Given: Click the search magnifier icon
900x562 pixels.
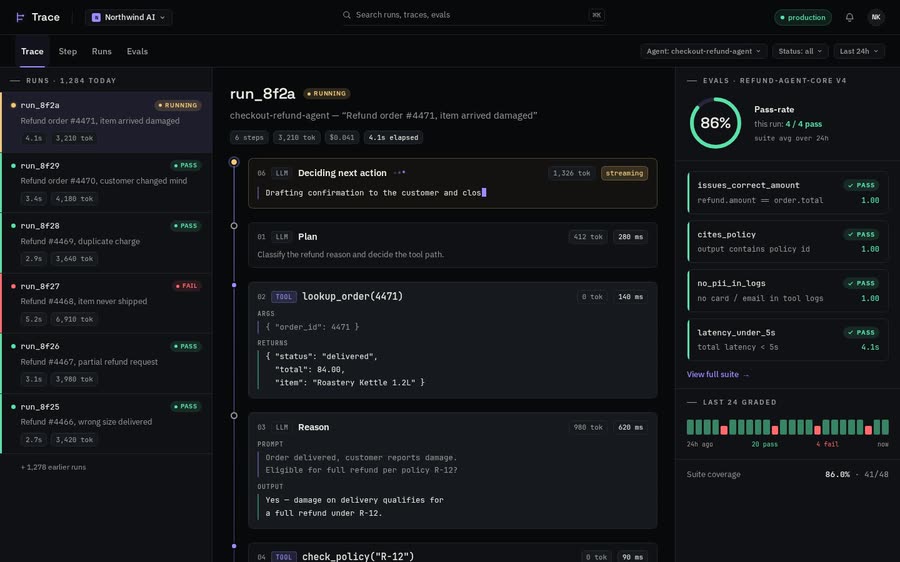Looking at the screenshot, I should [x=347, y=15].
